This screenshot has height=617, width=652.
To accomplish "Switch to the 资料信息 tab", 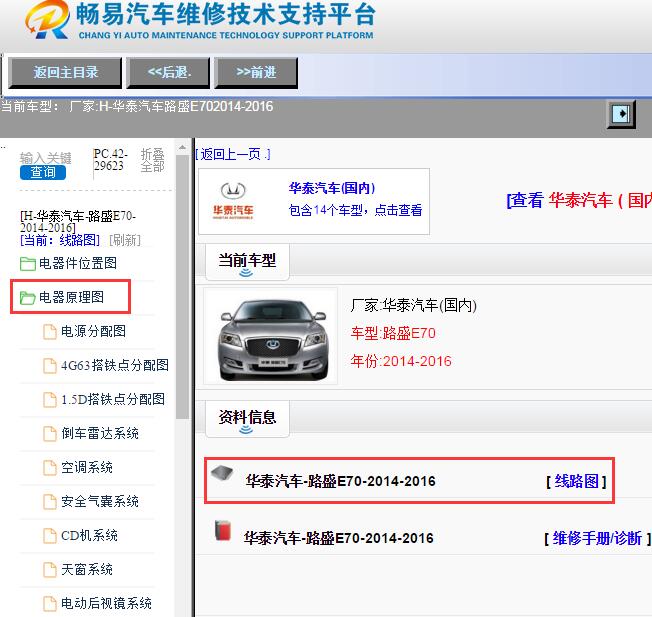I will 247,419.
